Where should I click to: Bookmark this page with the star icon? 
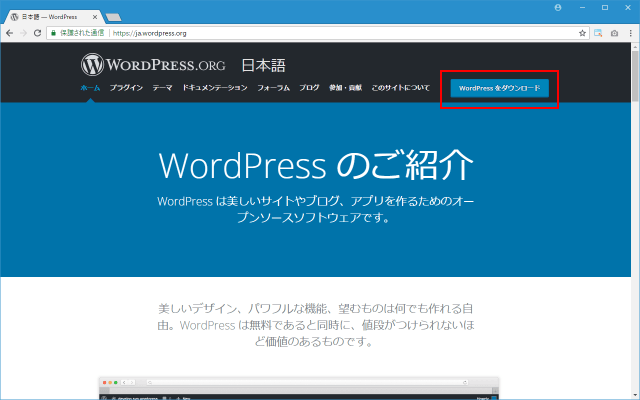click(582, 32)
